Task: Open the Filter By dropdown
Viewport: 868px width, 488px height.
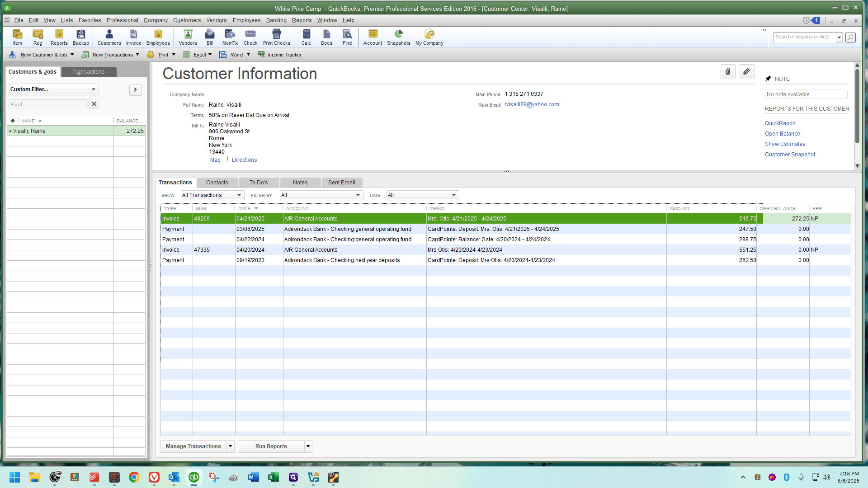Action: tap(321, 195)
